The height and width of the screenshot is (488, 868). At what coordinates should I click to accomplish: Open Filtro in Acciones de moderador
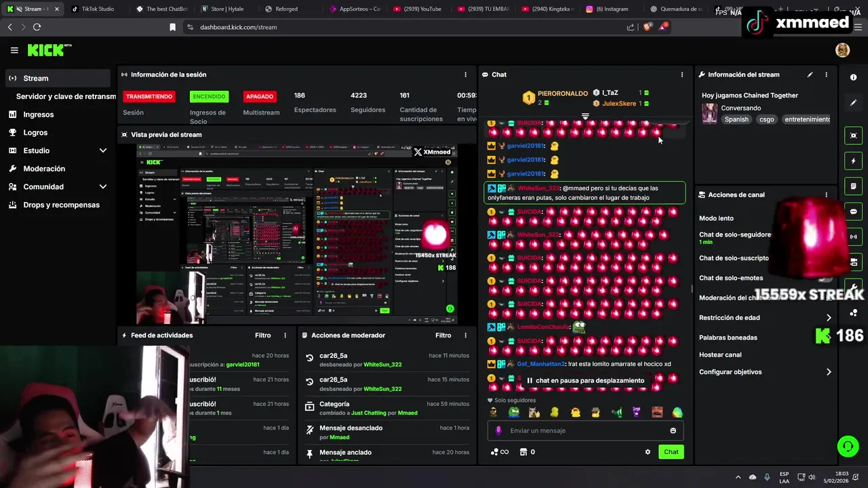[443, 335]
